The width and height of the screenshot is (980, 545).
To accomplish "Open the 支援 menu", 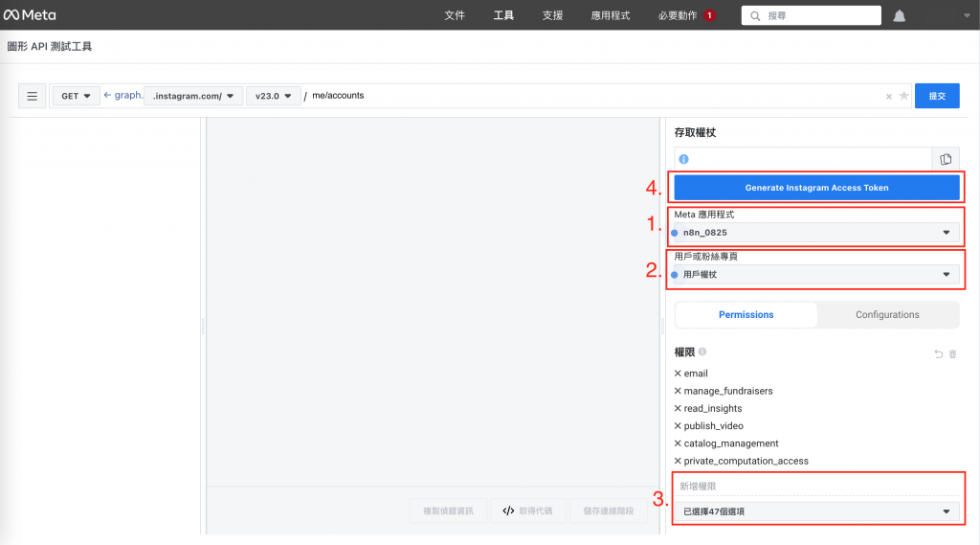I will click(x=552, y=15).
